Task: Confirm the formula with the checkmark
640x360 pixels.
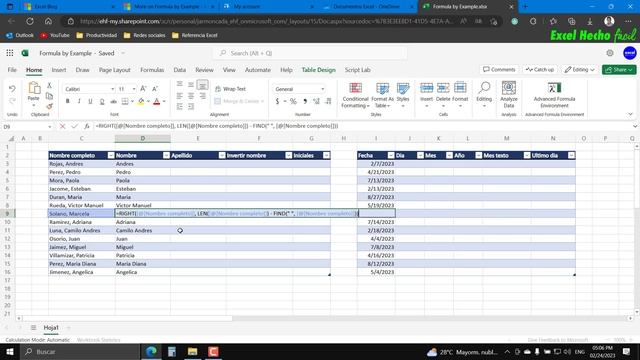Action: (x=74, y=127)
